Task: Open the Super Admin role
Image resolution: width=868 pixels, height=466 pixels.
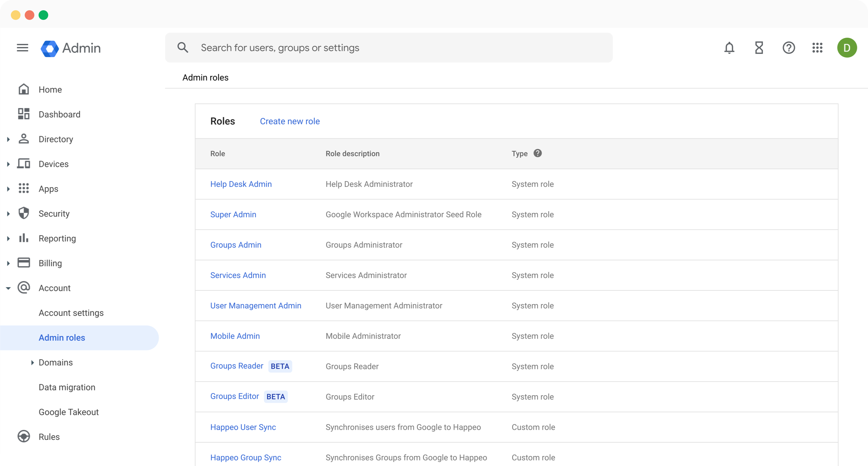Action: pos(233,214)
